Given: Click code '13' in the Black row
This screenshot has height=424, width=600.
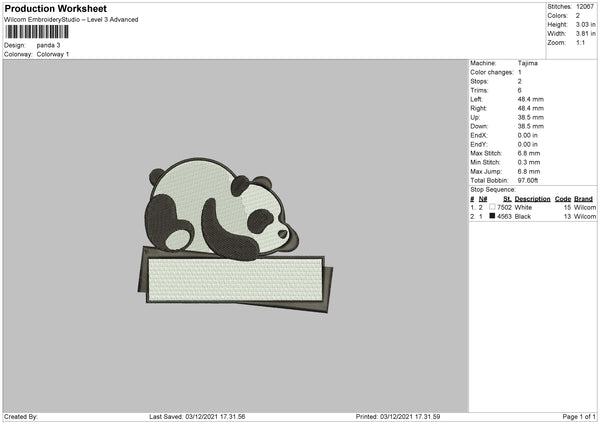Looking at the screenshot, I should pos(567,217).
